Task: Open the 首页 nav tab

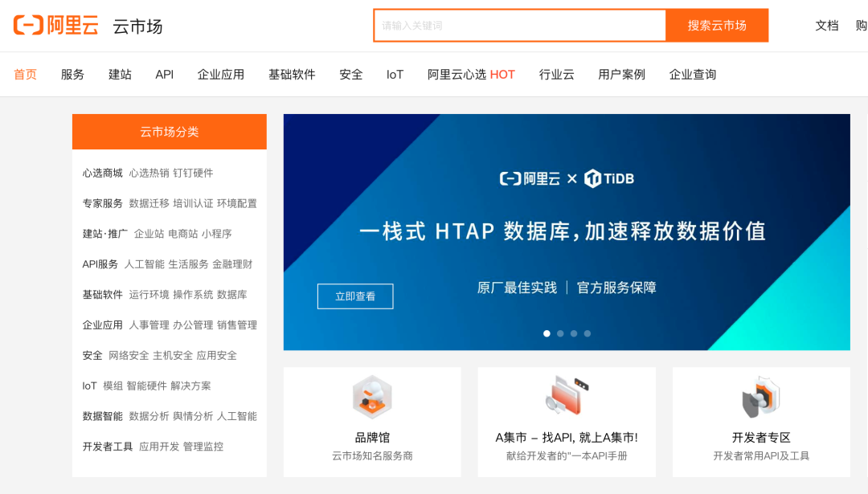Action: 26,75
